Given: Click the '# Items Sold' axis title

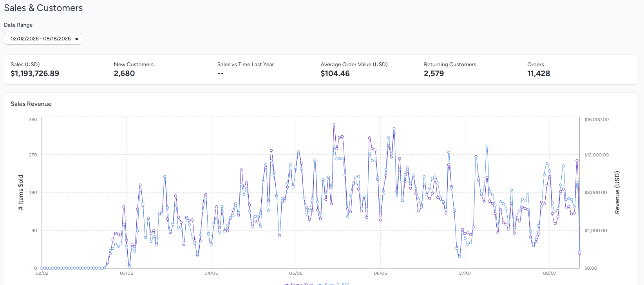Looking at the screenshot, I should point(21,192).
